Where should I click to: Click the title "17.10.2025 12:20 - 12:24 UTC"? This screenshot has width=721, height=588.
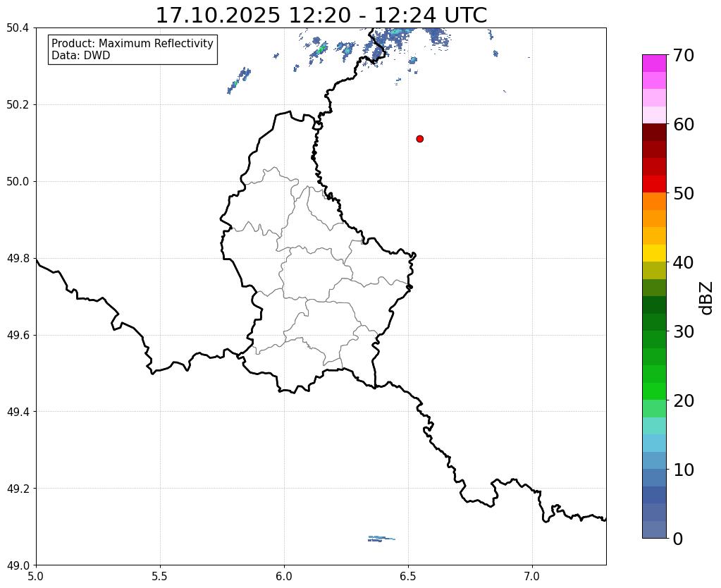pyautogui.click(x=321, y=16)
